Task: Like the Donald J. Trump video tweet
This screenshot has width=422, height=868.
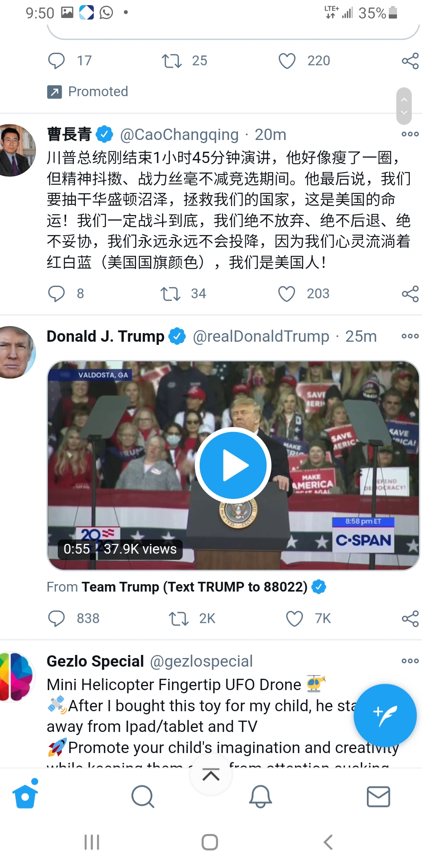Action: 294,619
